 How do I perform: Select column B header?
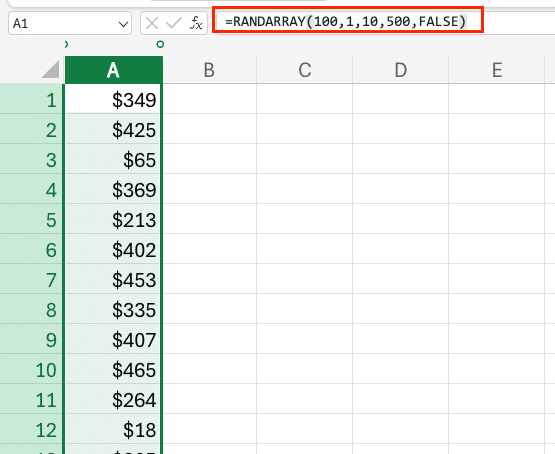(209, 70)
